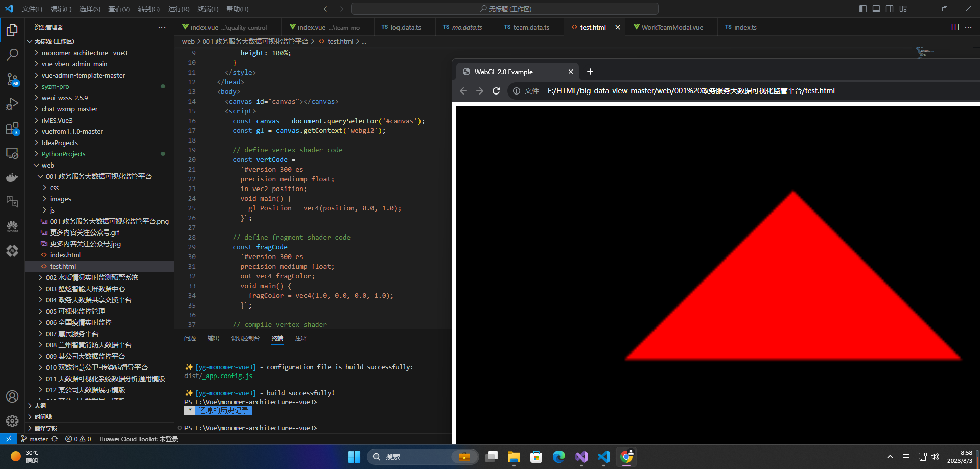Open a new tab in browser window
Screen dimensions: 980x469
click(590, 72)
